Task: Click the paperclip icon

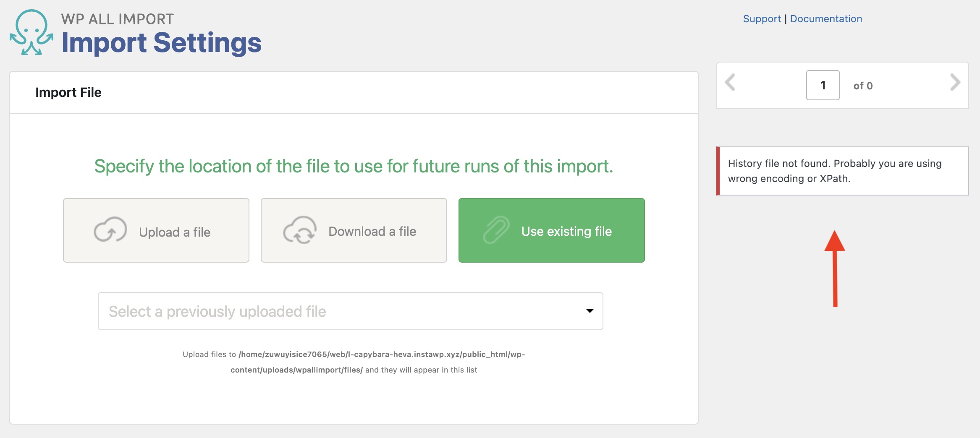Action: pyautogui.click(x=496, y=230)
